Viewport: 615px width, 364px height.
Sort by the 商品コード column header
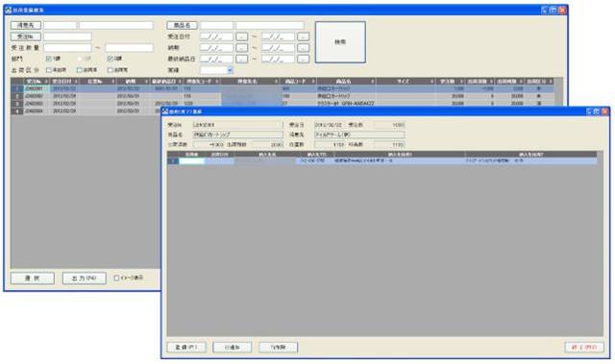(x=298, y=82)
